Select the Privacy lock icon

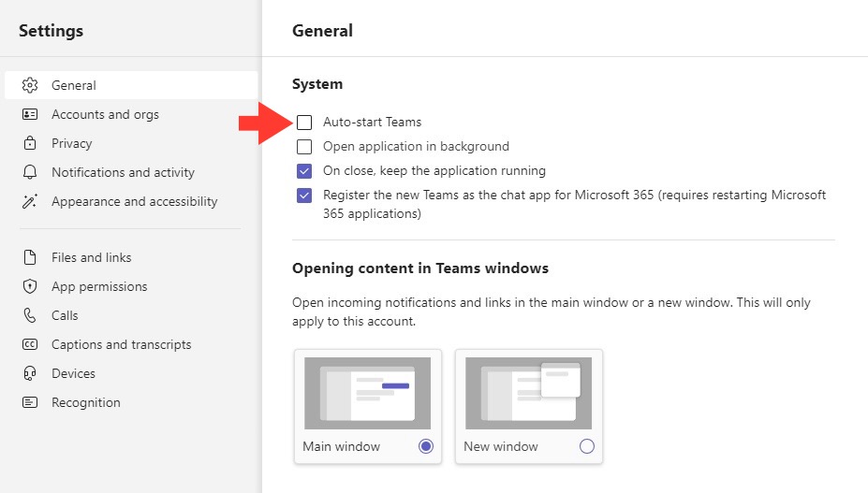coord(30,143)
